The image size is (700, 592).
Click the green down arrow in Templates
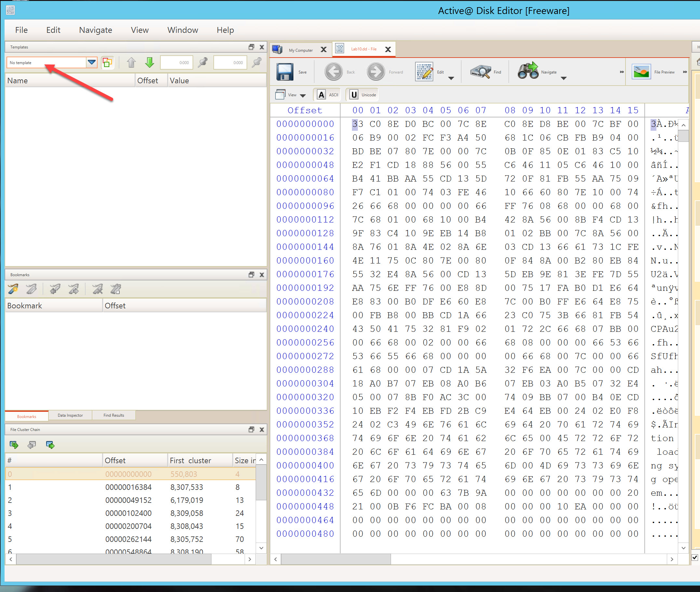tap(150, 62)
